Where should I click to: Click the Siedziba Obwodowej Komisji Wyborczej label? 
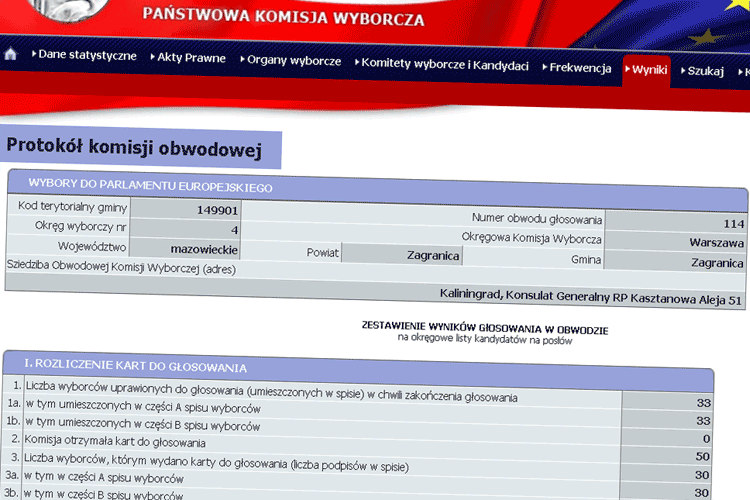point(121,267)
